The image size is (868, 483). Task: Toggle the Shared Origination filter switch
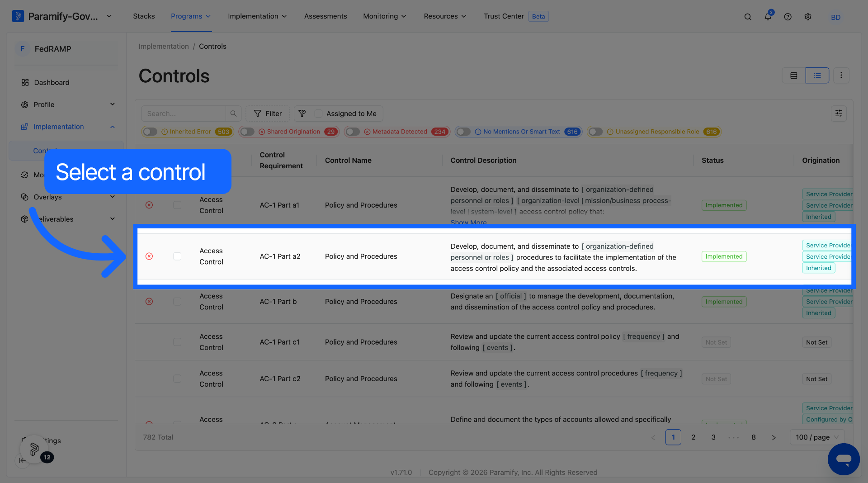pyautogui.click(x=247, y=132)
